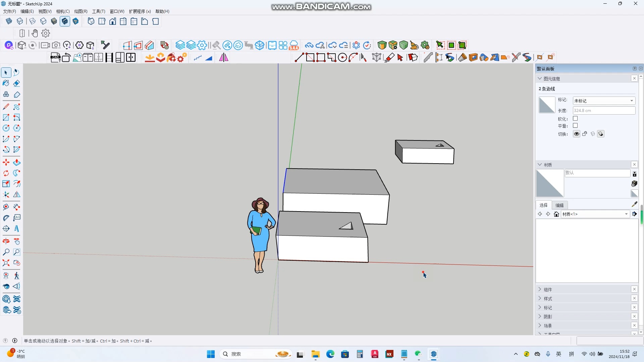Click the default material preview swatch
This screenshot has width=644, height=362.
point(550,183)
